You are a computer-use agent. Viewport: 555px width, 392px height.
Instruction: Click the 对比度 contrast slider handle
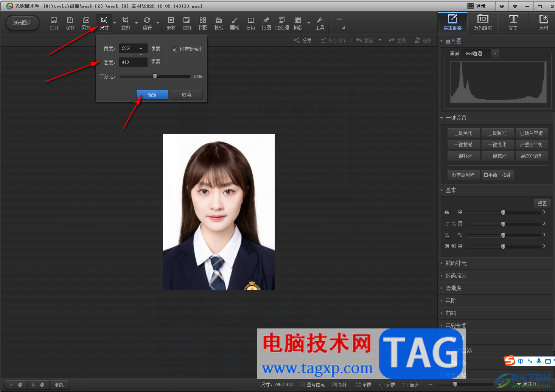(503, 224)
